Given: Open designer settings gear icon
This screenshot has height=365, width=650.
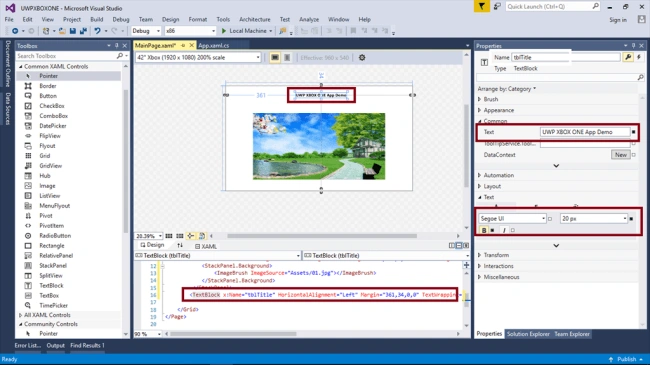Looking at the screenshot, I should coord(362,58).
